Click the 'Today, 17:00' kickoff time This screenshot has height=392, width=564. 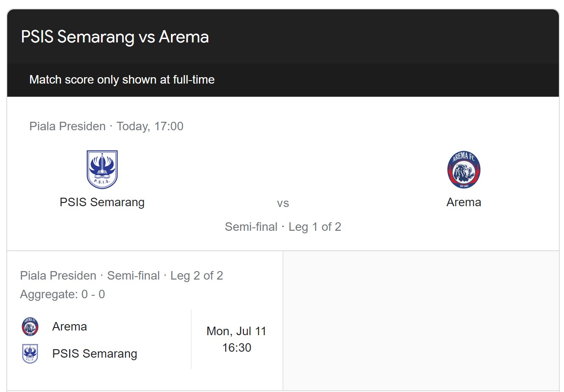click(150, 126)
